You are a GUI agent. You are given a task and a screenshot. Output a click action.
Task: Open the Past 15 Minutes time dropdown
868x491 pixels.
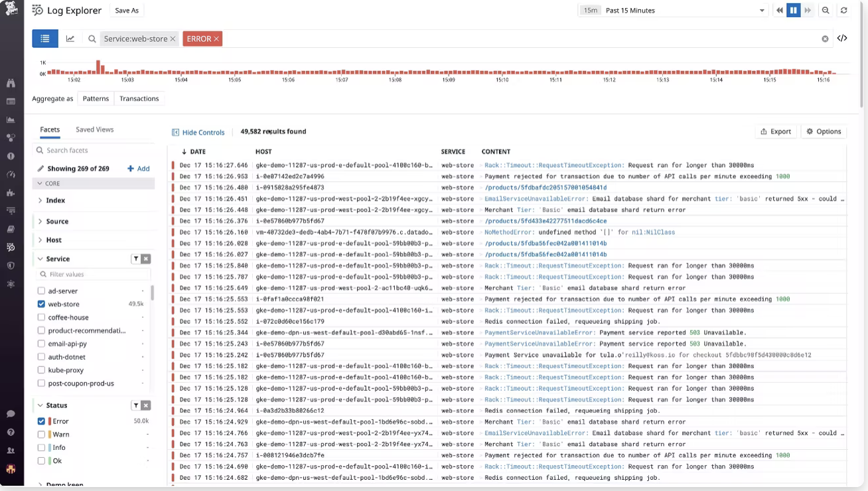674,11
